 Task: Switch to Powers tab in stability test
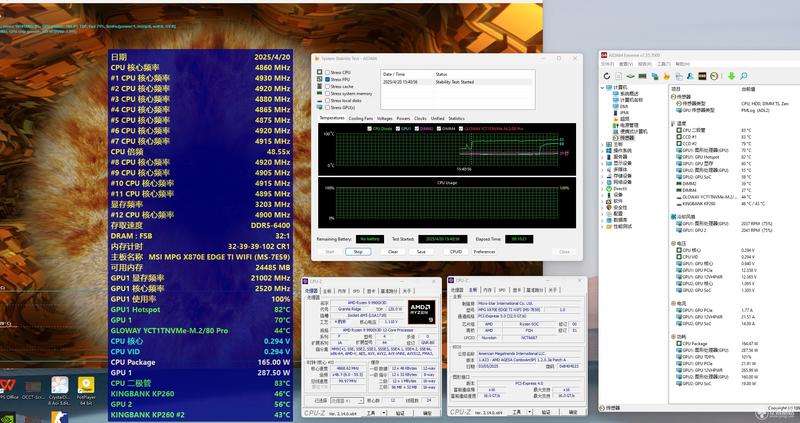[403, 118]
